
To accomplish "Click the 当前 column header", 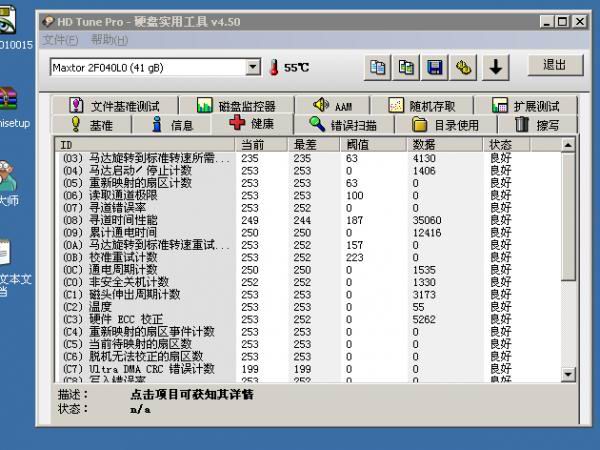I will [x=261, y=145].
